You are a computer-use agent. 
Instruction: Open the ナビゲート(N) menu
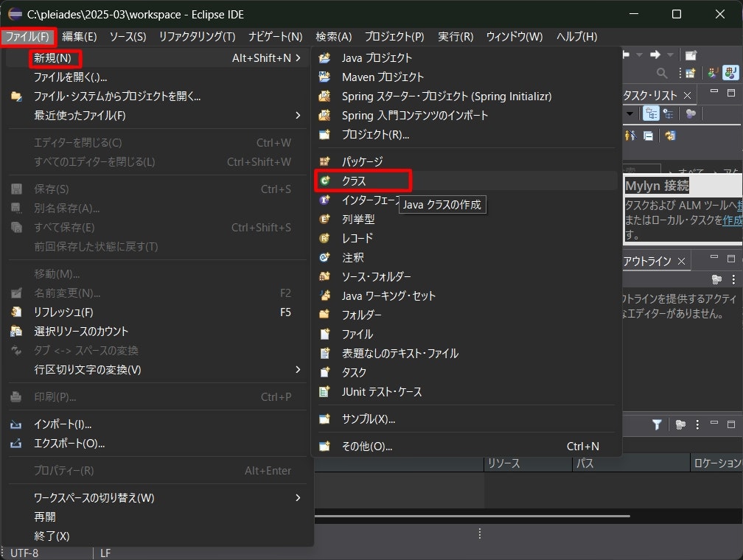point(276,37)
